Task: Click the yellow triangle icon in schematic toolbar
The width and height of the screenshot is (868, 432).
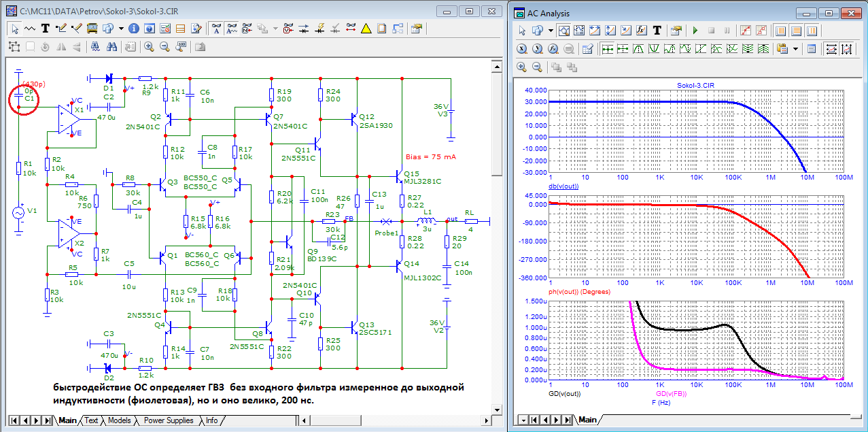Action: (366, 29)
